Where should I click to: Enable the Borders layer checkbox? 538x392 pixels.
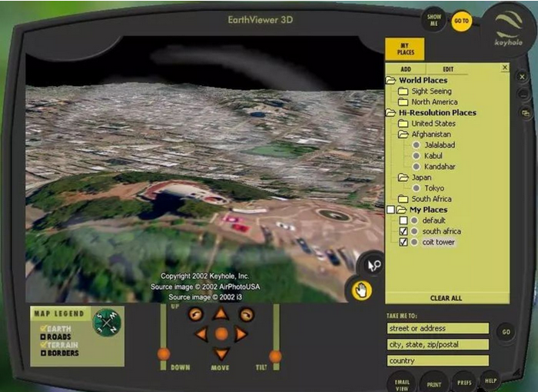click(x=43, y=354)
